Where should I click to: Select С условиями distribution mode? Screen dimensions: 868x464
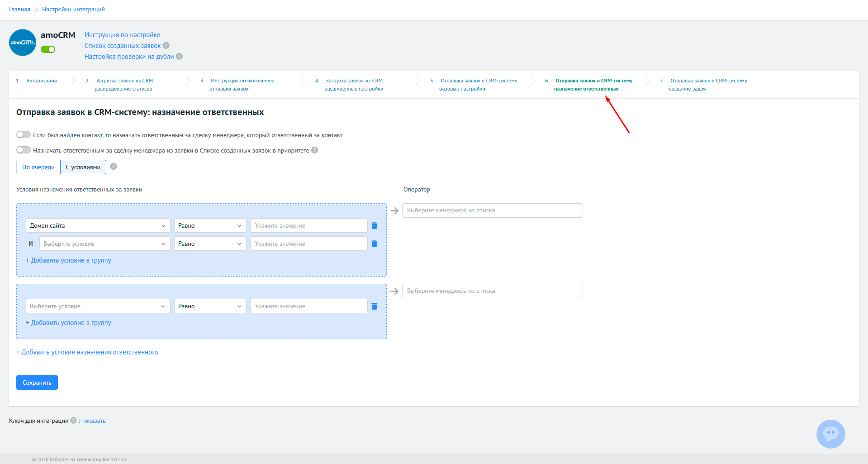click(83, 167)
